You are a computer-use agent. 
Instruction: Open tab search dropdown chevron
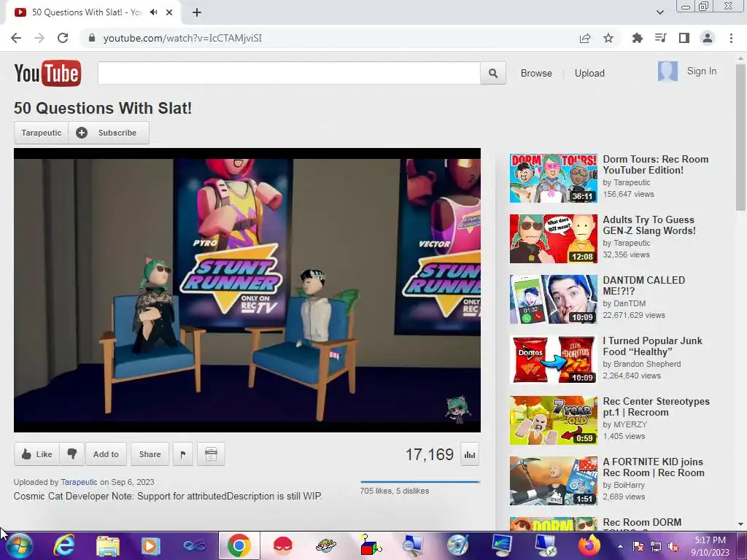pos(659,12)
